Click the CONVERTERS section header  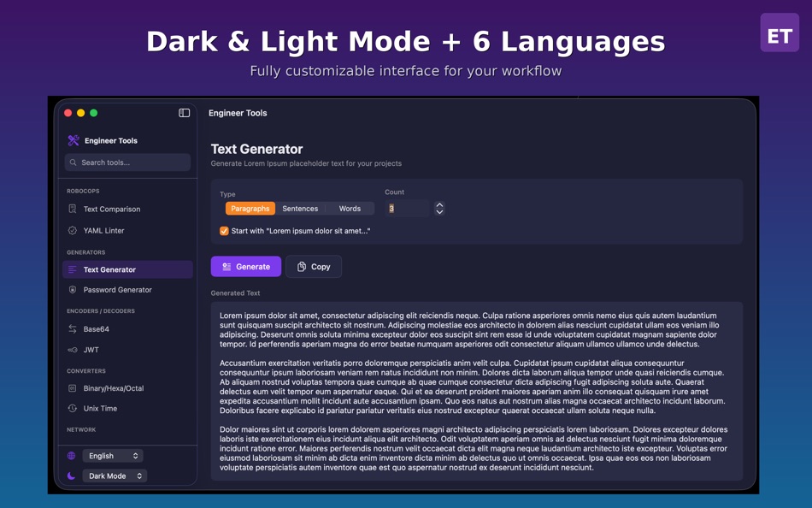pos(86,371)
